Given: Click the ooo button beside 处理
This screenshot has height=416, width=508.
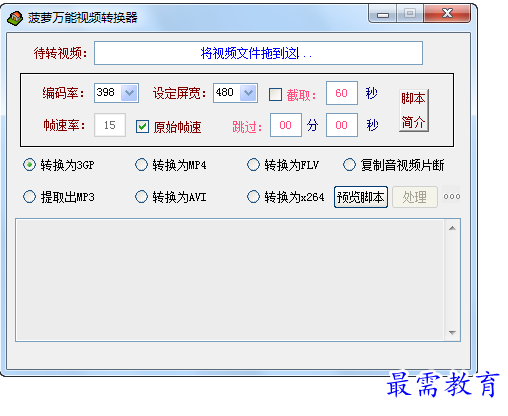Looking at the screenshot, I should pos(451,197).
